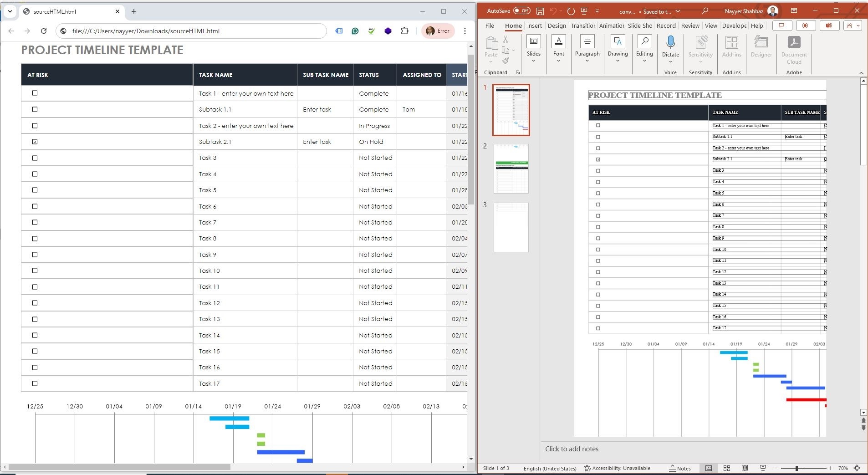The height and width of the screenshot is (475, 868).
Task: Switch to the Design ribbon tab
Action: click(557, 26)
